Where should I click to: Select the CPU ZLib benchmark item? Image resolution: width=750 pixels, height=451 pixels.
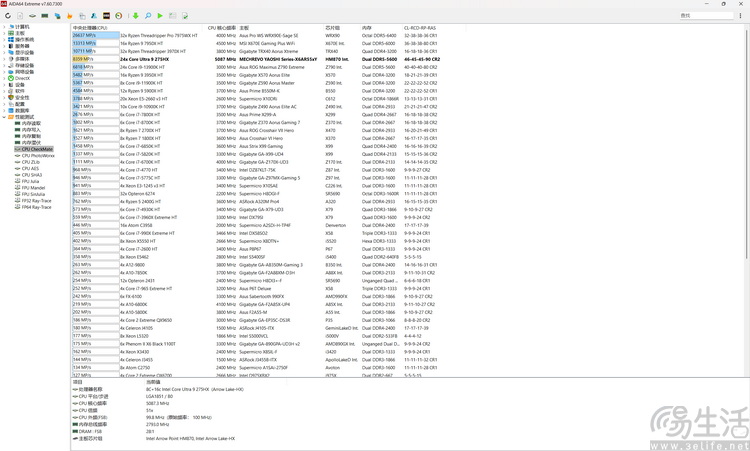pyautogui.click(x=28, y=162)
